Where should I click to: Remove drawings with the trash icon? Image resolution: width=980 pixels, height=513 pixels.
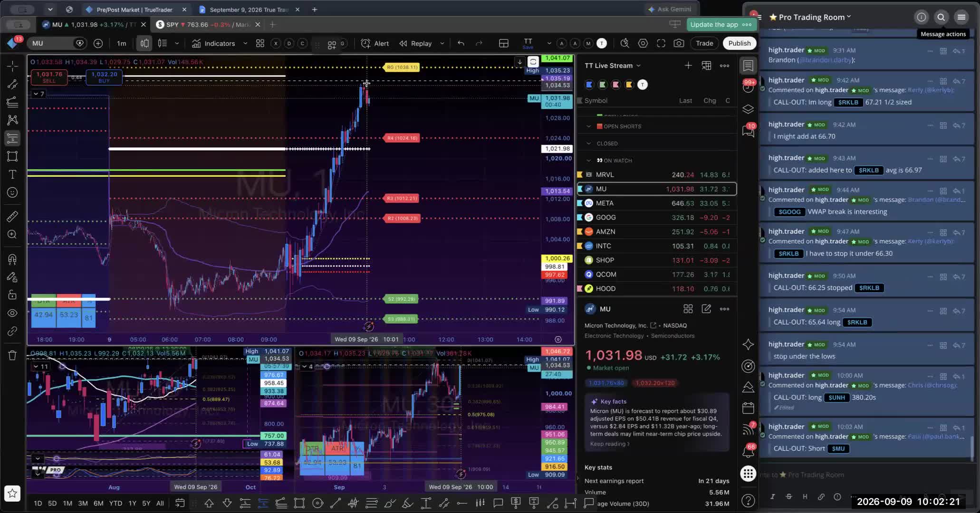[x=12, y=355]
